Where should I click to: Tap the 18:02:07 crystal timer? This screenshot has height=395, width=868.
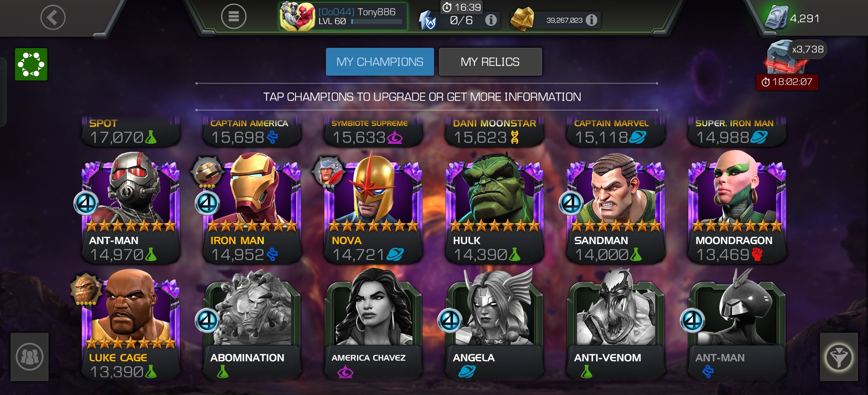tap(787, 82)
